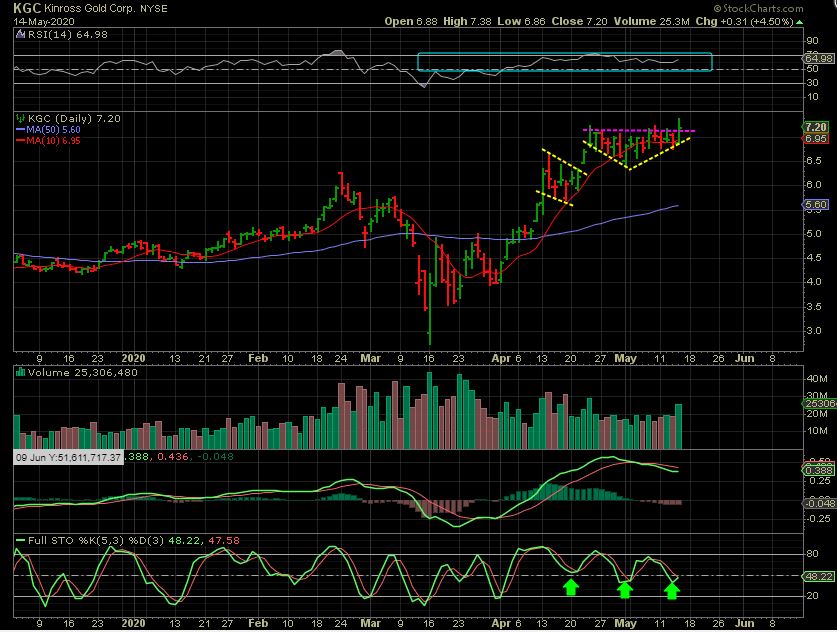The height and width of the screenshot is (632, 837).
Task: Click the Kinross Gold Corp. company name
Action: tap(90, 9)
